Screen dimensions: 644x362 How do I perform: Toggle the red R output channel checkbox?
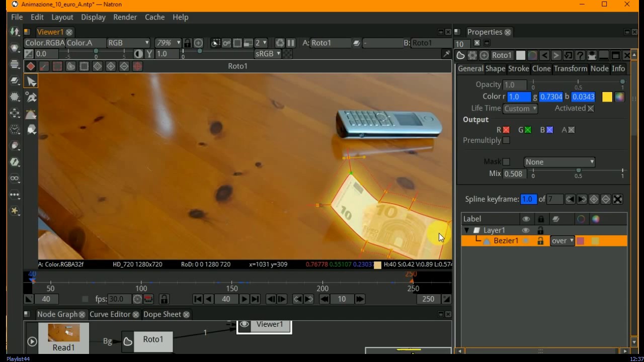pyautogui.click(x=506, y=130)
